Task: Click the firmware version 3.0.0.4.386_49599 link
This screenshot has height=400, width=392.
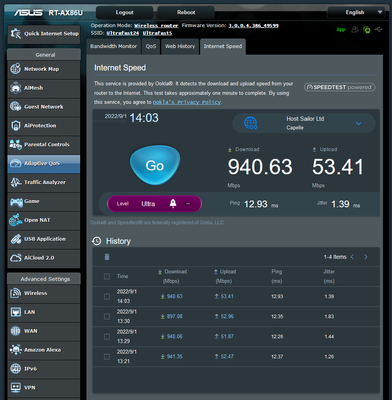Action: coord(253,26)
